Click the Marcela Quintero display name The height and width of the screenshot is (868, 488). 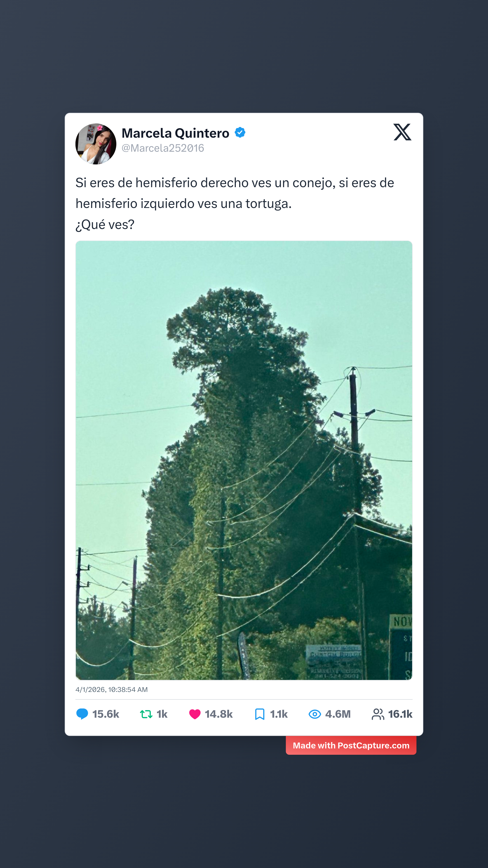click(176, 133)
